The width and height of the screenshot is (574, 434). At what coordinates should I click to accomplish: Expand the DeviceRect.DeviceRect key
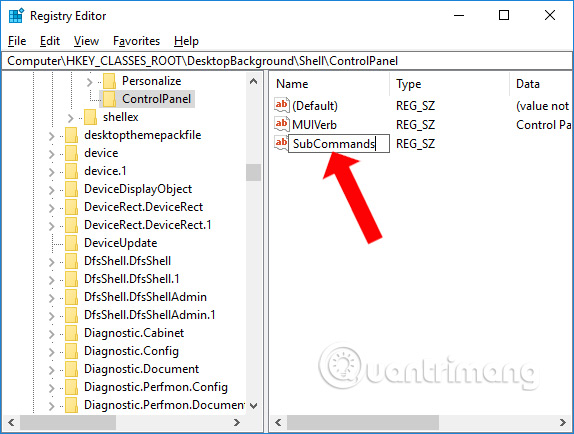click(52, 208)
